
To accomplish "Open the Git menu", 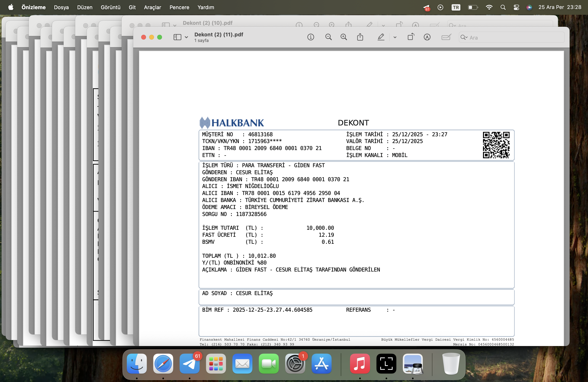I will pyautogui.click(x=132, y=7).
